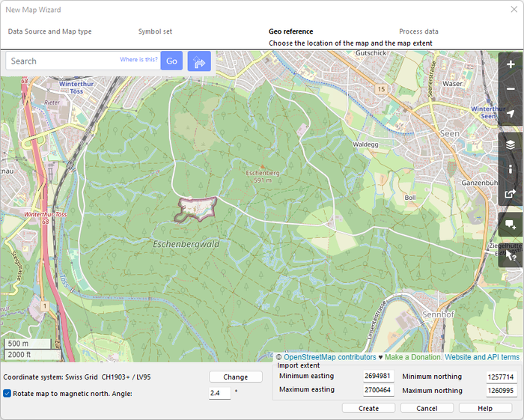Click the Waldegg place label
Image resolution: width=524 pixels, height=420 pixels.
(365, 144)
